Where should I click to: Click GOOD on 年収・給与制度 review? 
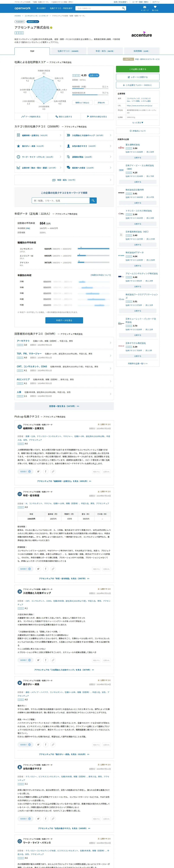(x=25, y=569)
